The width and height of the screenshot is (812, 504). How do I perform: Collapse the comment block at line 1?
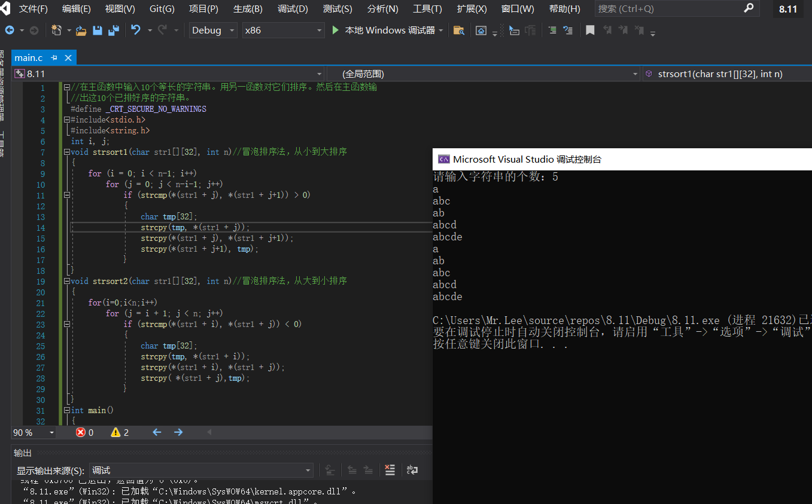67,87
